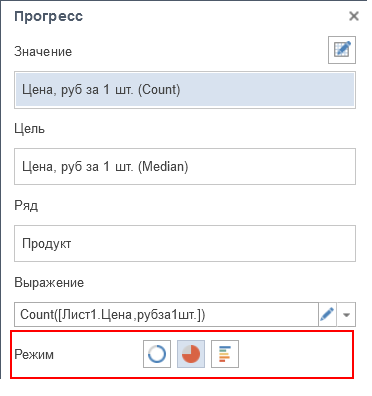
Task: Select the circular ring progress mode
Action: 157,354
